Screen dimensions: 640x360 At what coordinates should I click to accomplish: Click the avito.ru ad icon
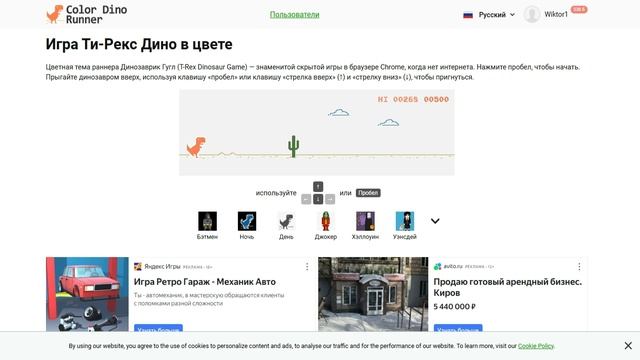[x=438, y=267]
